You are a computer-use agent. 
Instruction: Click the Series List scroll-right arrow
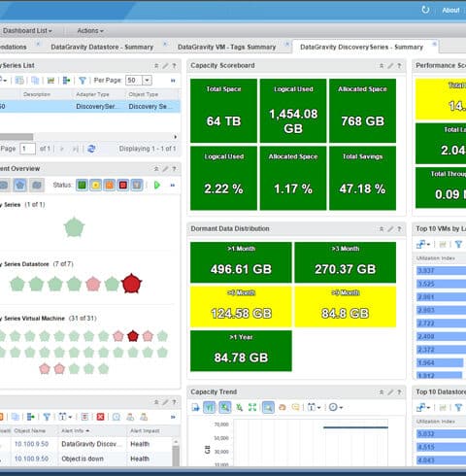point(176,137)
